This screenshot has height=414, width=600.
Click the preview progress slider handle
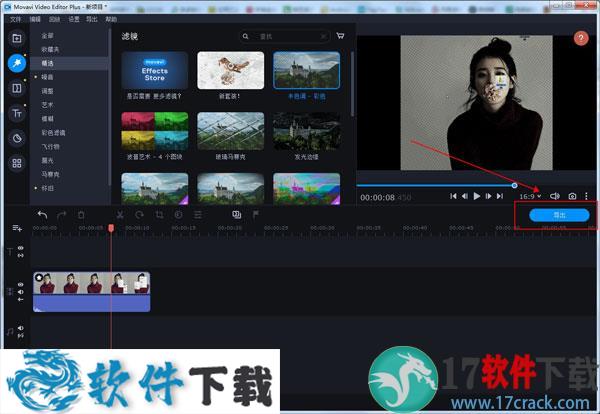click(x=515, y=186)
